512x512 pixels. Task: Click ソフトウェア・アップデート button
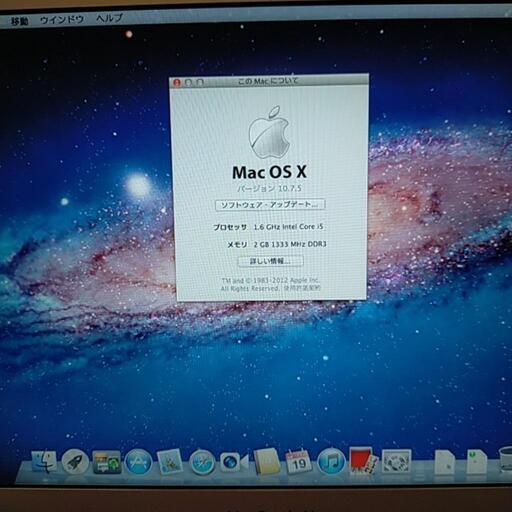click(x=270, y=205)
